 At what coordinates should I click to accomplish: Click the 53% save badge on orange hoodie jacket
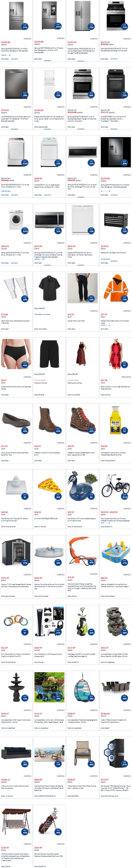tap(125, 299)
